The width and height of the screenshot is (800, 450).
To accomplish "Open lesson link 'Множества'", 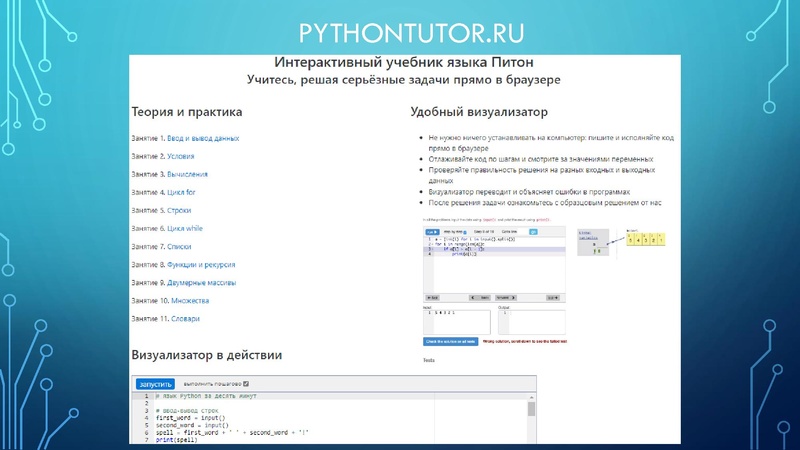I will pos(190,301).
